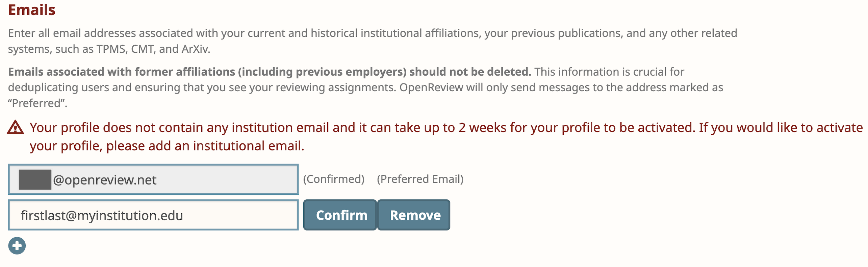Click 'This information is crucial for' text
868x267 pixels.
[x=609, y=72]
